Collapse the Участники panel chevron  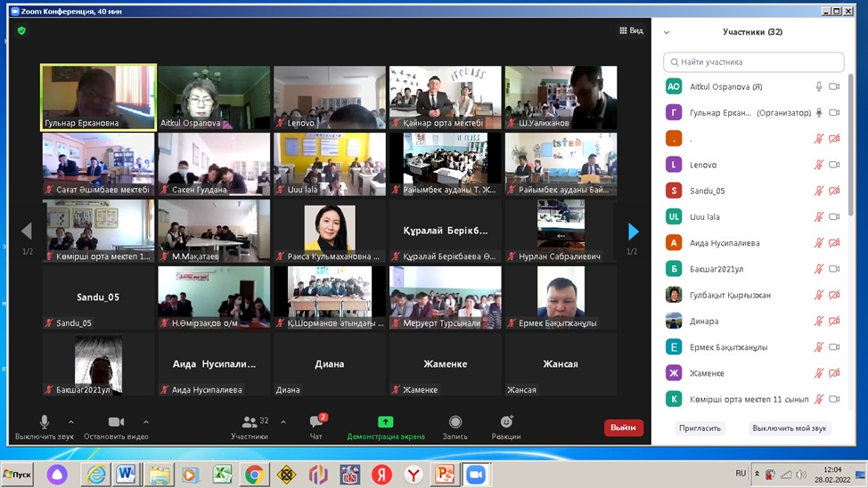pos(666,33)
